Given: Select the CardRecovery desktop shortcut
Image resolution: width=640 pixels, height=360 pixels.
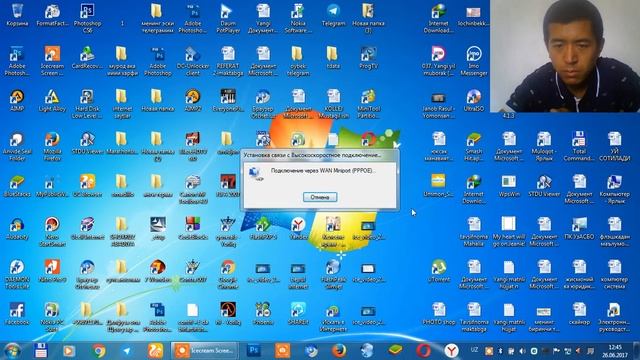Looking at the screenshot, I should pos(87,58).
